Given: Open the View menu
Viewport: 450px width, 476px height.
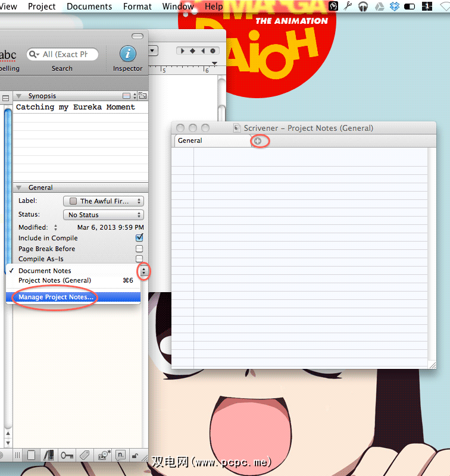Looking at the screenshot, I should (8, 7).
